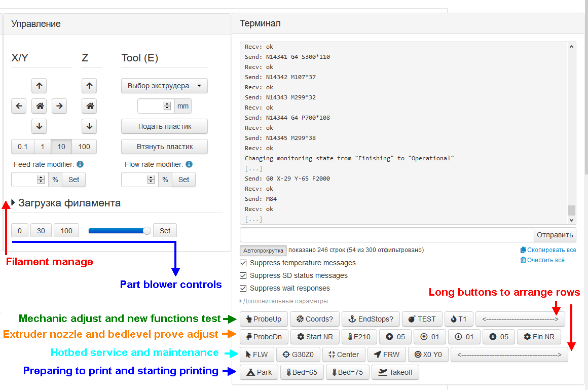Activate the Takeoff command button
This screenshot has height=390, width=588.
(395, 372)
